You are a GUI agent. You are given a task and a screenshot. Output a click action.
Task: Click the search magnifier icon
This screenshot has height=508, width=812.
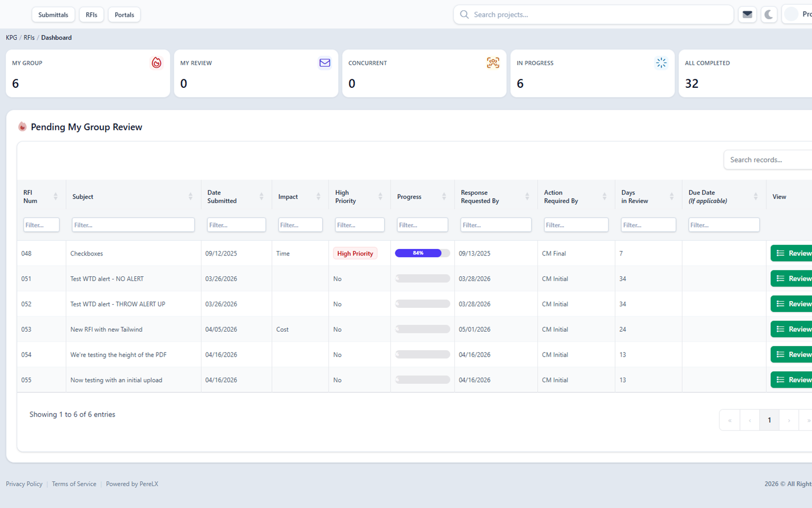pos(464,14)
